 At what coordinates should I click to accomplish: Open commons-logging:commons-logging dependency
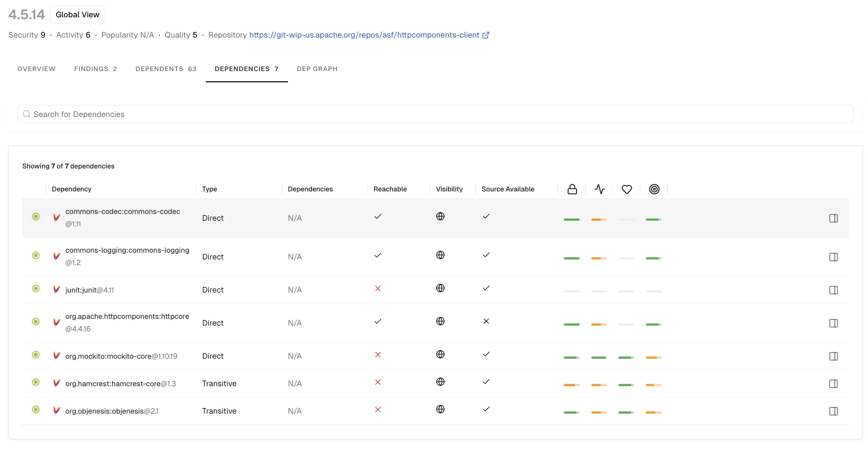[127, 250]
